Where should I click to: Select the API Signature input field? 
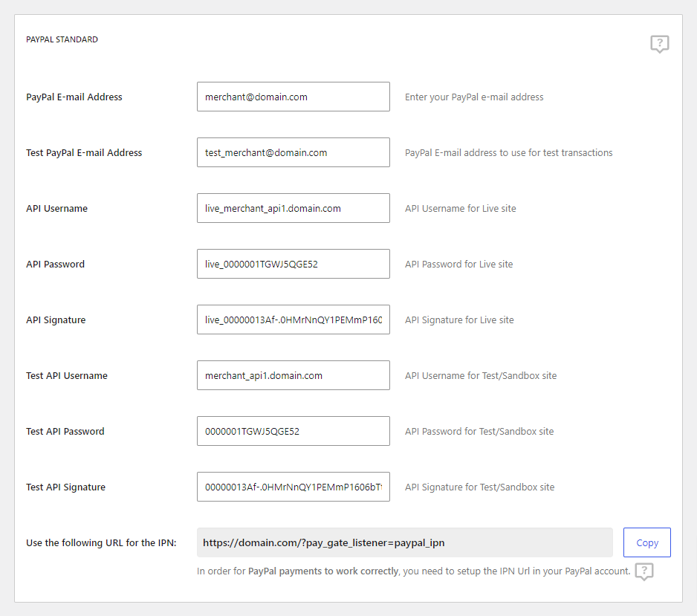(294, 320)
